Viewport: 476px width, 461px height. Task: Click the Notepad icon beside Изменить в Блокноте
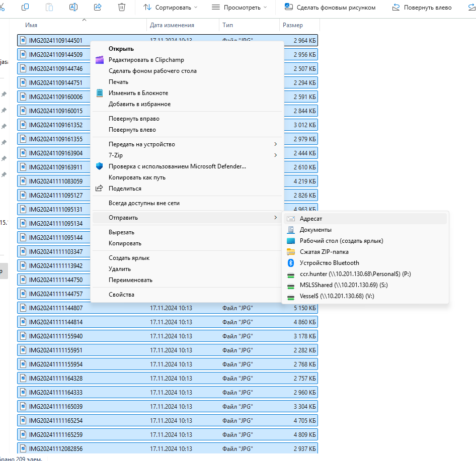(x=100, y=93)
